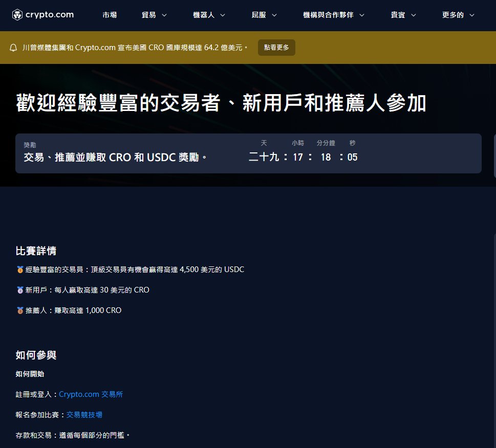Click the partially visible card at right edge
The height and width of the screenshot is (448, 496).
click(x=493, y=153)
